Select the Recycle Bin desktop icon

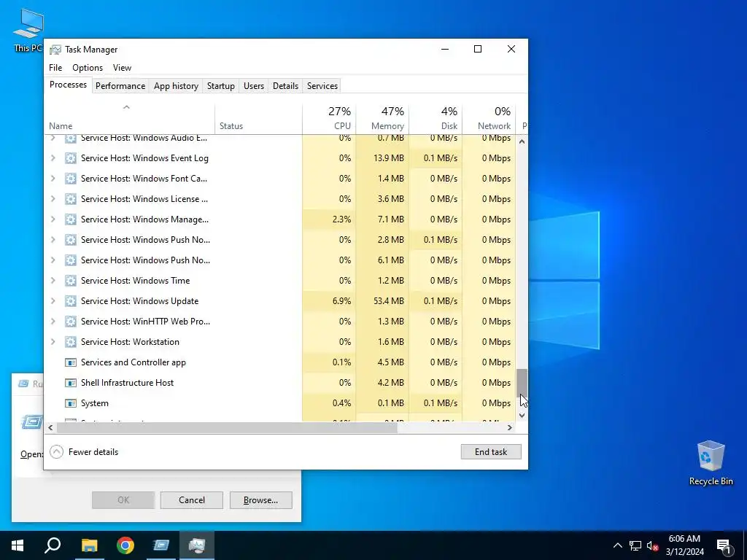coord(711,463)
